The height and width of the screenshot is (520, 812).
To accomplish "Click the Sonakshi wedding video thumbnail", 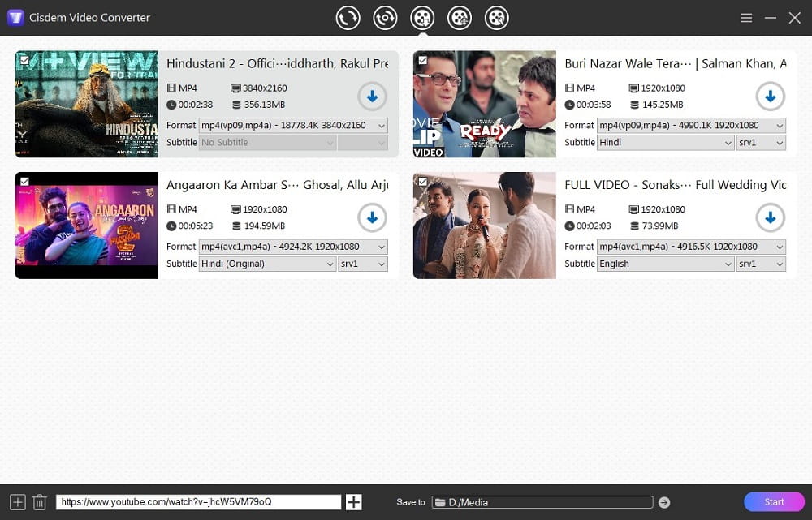I will pyautogui.click(x=484, y=226).
